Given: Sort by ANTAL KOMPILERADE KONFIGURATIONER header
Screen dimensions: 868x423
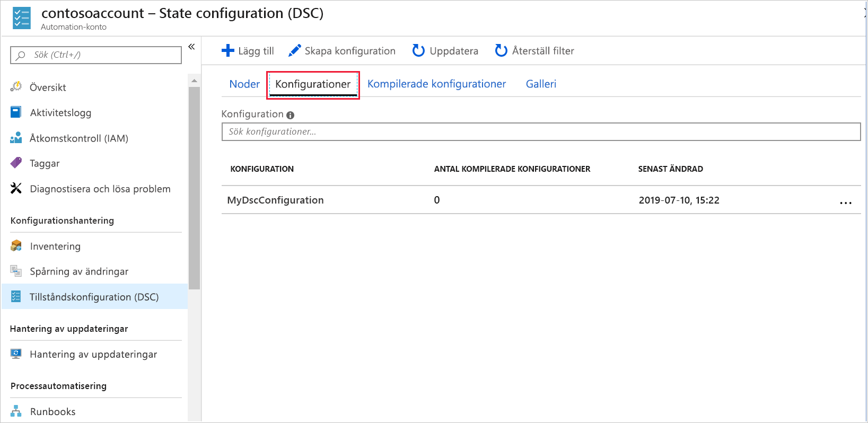Looking at the screenshot, I should pyautogui.click(x=512, y=169).
